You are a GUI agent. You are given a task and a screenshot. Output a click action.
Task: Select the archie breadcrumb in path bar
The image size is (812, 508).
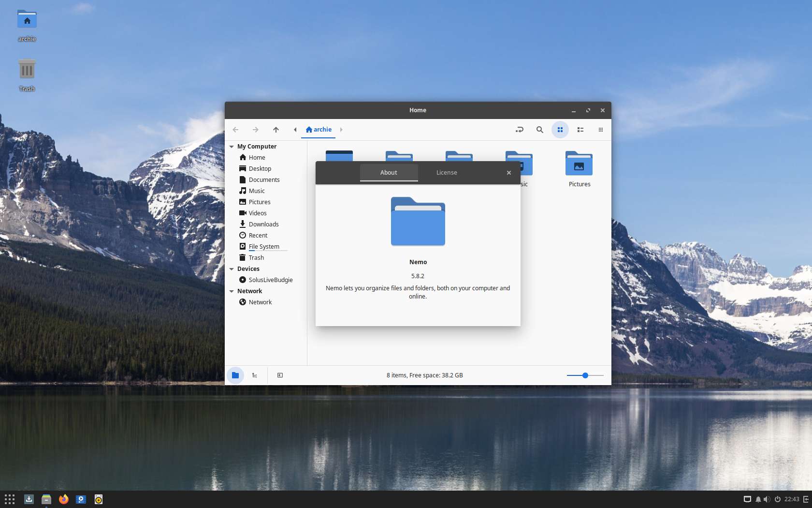pyautogui.click(x=319, y=130)
